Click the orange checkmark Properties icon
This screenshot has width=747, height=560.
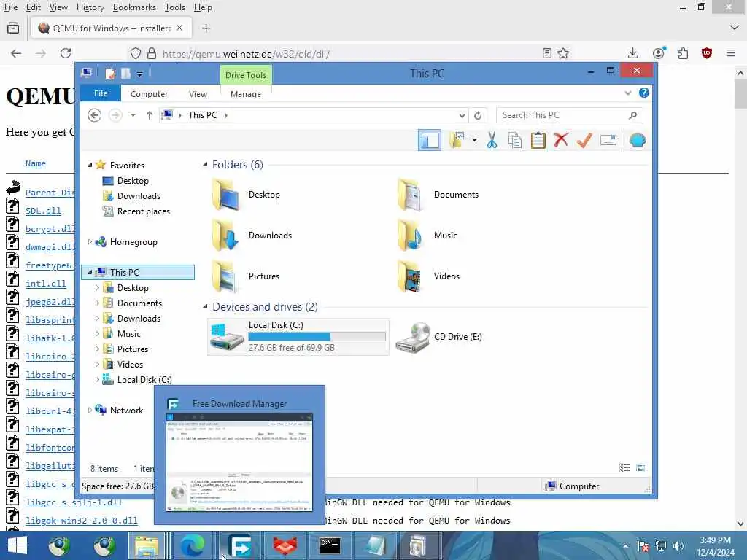click(584, 141)
